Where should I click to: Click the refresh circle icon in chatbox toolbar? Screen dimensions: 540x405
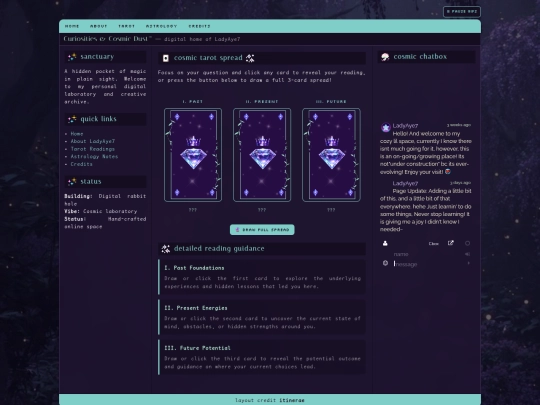pyautogui.click(x=467, y=243)
